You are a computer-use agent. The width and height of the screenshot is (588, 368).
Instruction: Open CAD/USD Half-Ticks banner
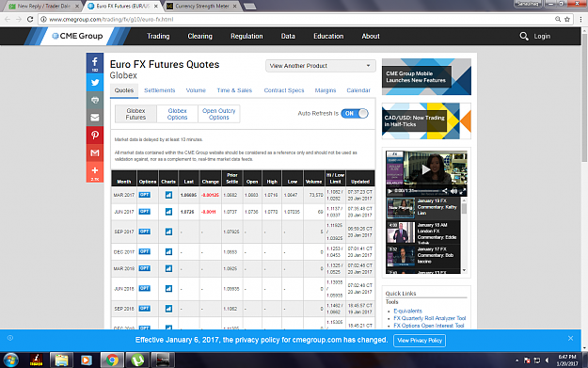pyautogui.click(x=426, y=120)
